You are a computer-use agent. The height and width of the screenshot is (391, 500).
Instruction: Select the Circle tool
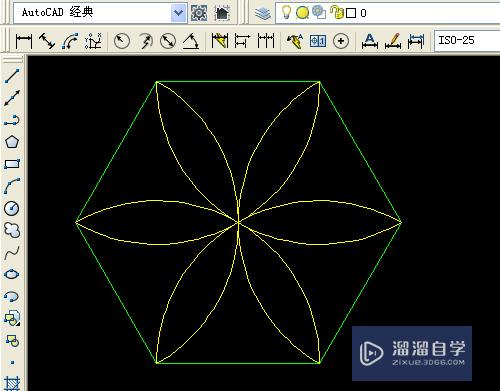point(12,208)
